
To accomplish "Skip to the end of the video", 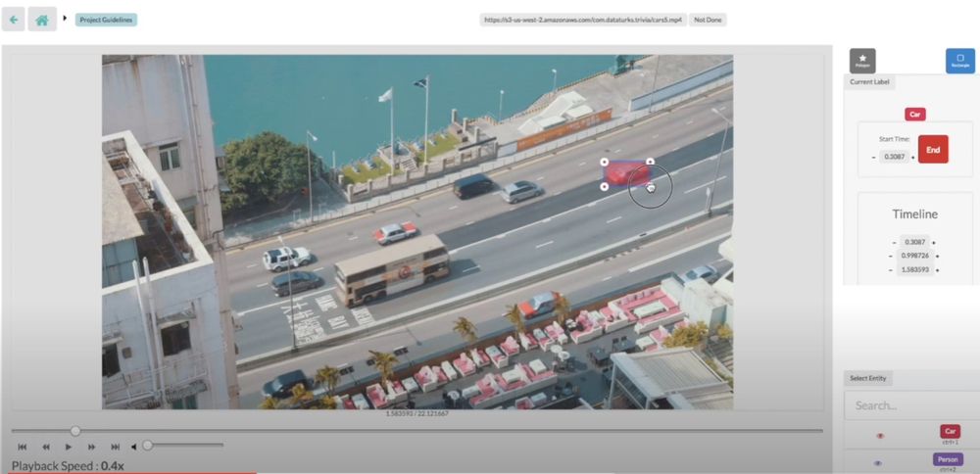I will 115,447.
